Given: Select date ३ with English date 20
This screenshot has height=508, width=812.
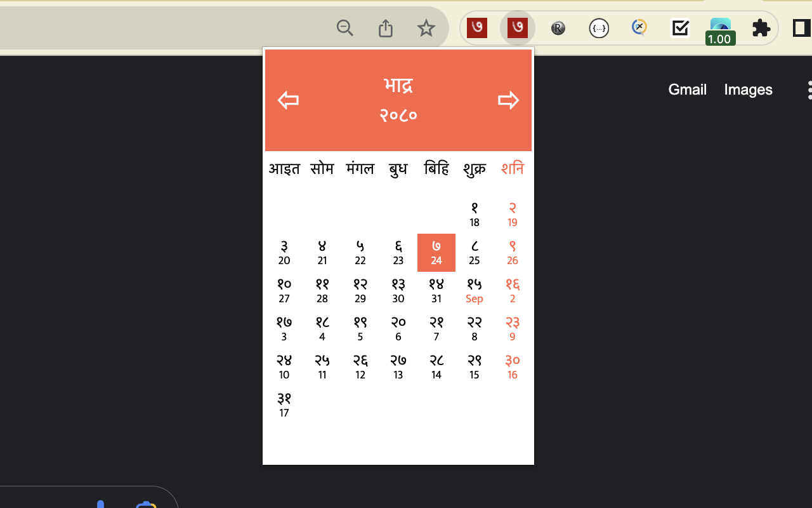Looking at the screenshot, I should pos(284,253).
